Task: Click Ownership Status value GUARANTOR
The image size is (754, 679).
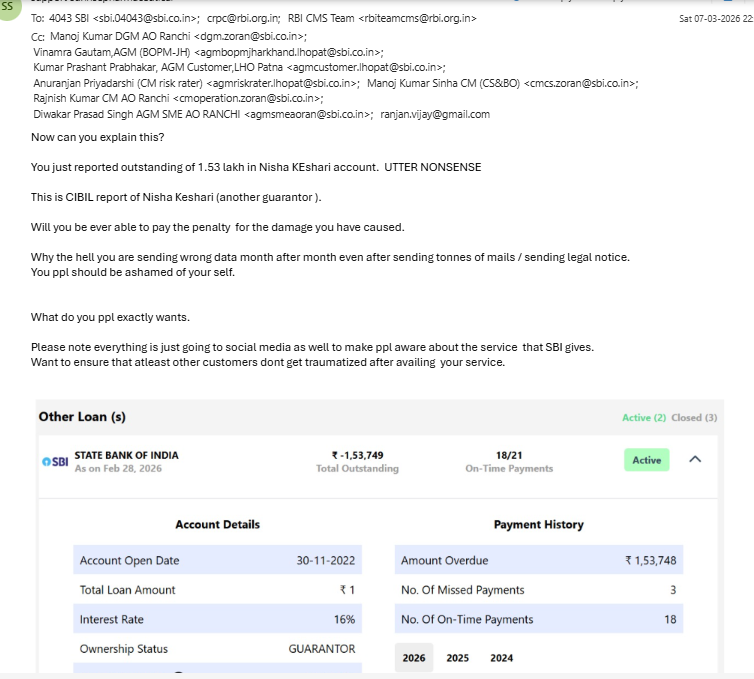Action: [322, 649]
